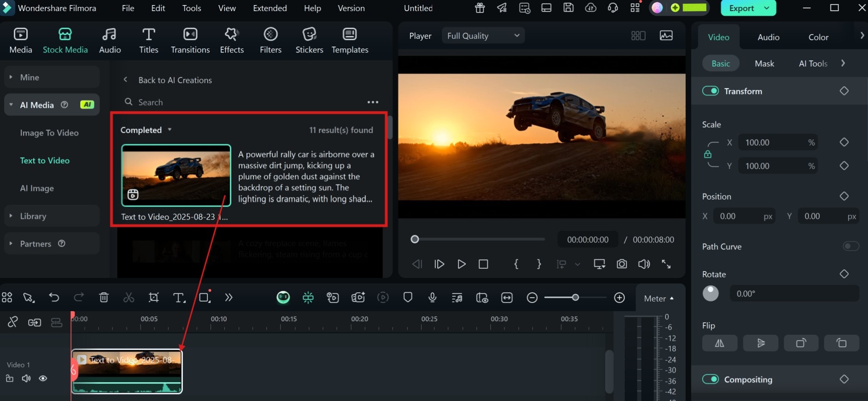Flip clip vertically
Screen dimensions: 868x401
pos(761,343)
